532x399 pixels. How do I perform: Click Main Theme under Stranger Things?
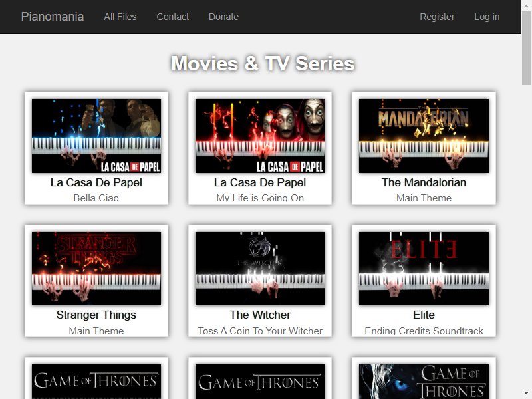click(96, 331)
